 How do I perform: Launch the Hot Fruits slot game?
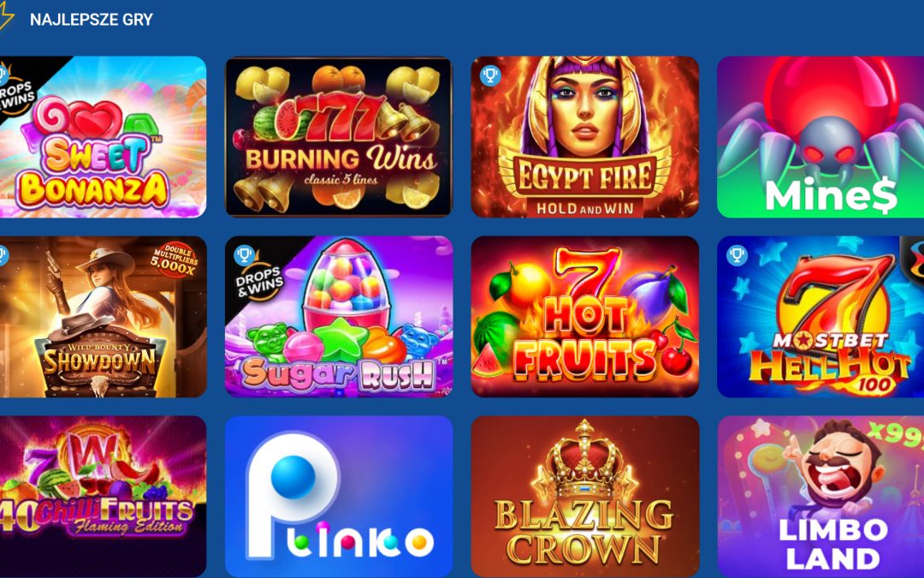(x=584, y=317)
